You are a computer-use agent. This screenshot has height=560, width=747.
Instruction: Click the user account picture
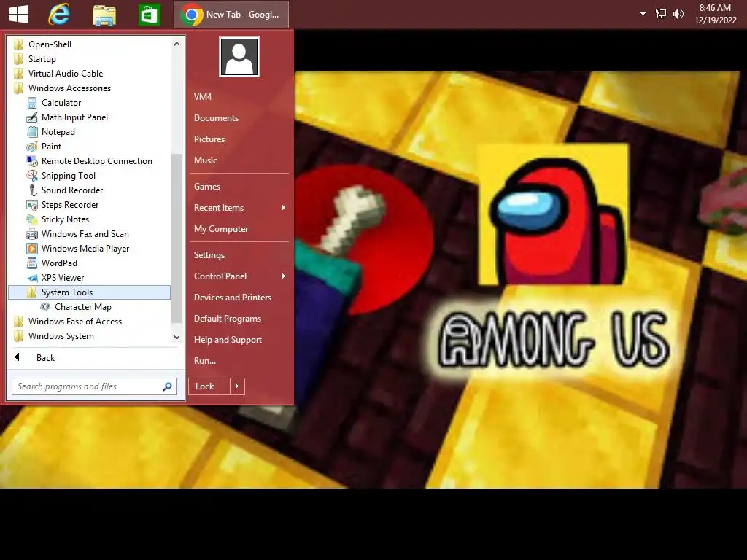coord(239,57)
